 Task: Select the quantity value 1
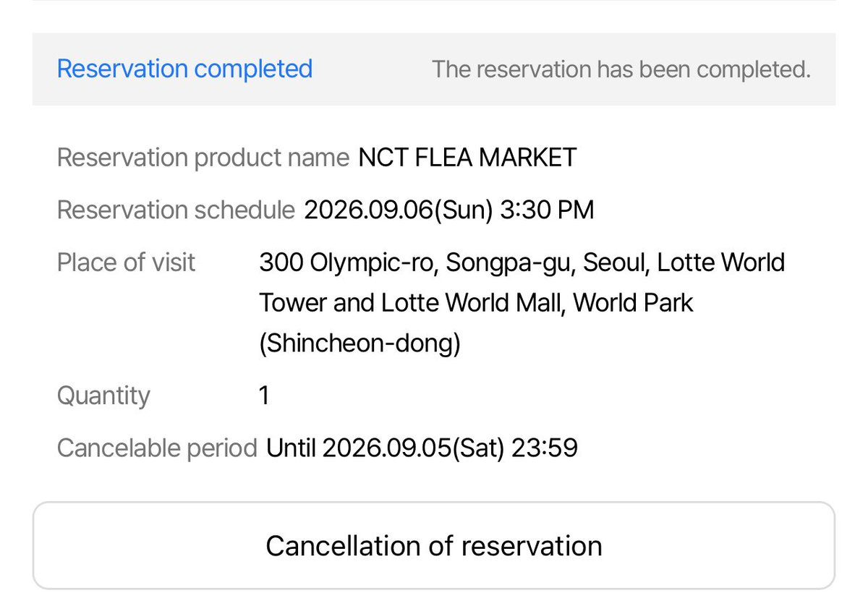(264, 396)
